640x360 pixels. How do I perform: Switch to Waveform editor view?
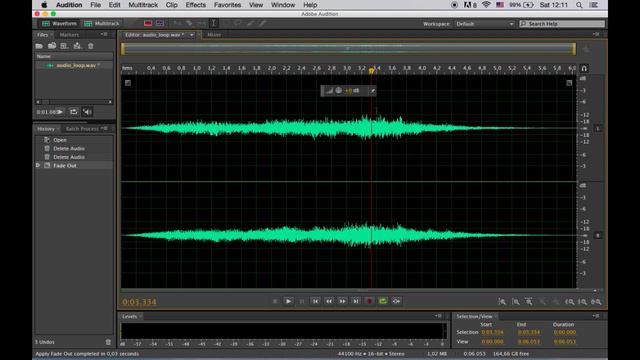[59, 23]
